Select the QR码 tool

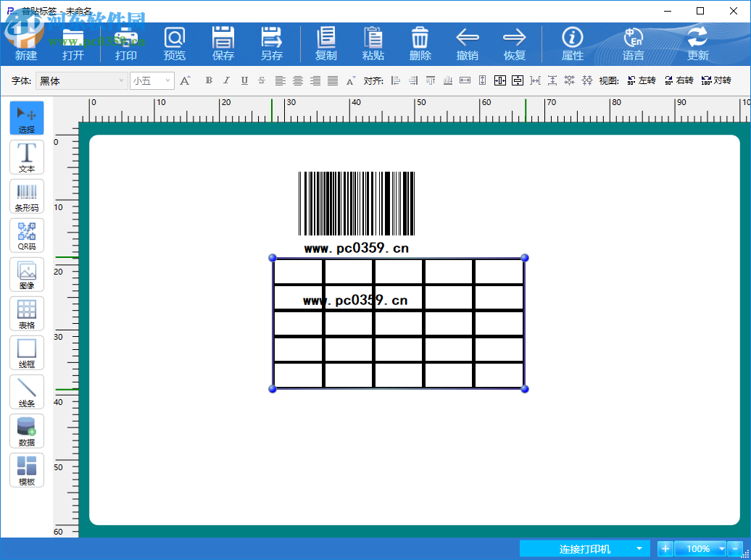tap(27, 235)
